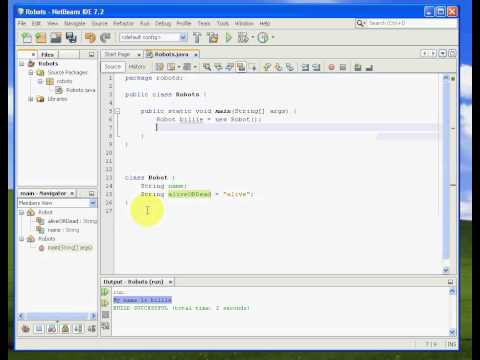
Task: Click Find Previous Occurrence in the editor toolbar
Action: 218,67
